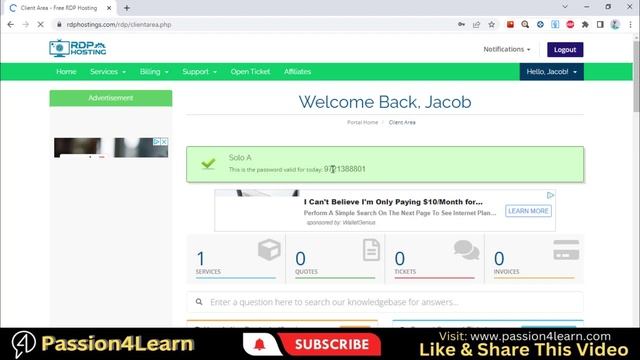Open the Chrome three-dot menu
Screen dimensions: 640x360
point(631,24)
